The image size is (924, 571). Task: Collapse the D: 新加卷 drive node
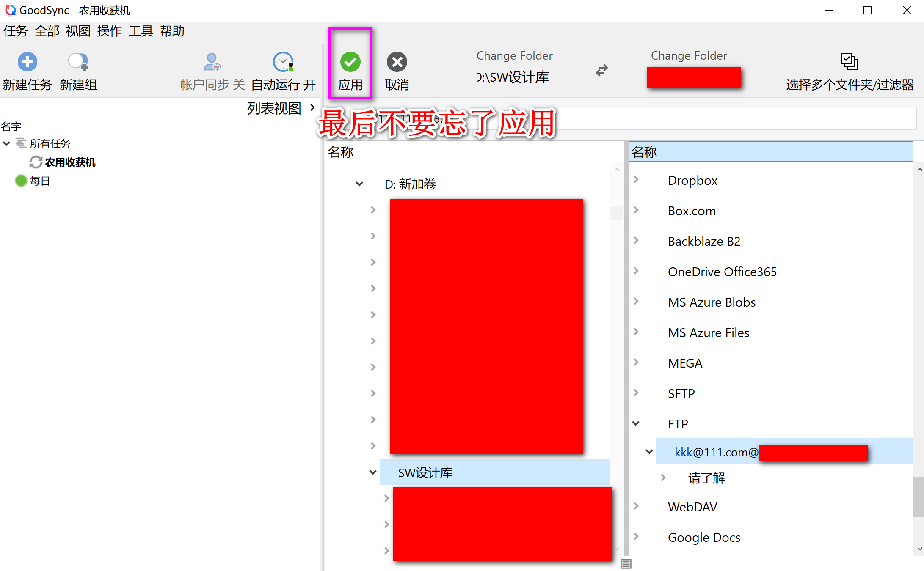(359, 184)
